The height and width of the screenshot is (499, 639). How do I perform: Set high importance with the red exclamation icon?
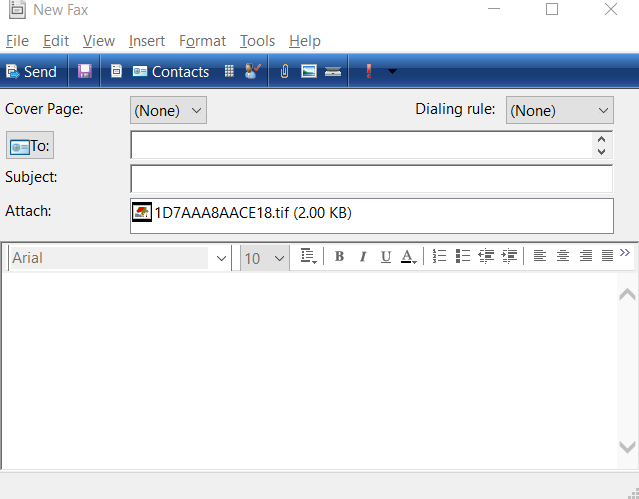click(x=369, y=71)
